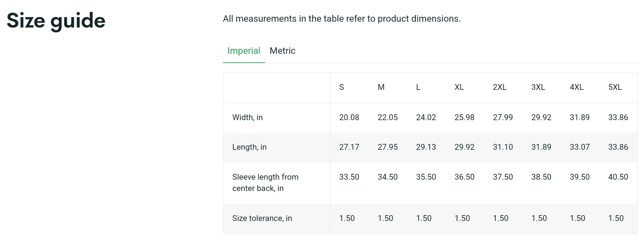Click the 2XL size column header

(500, 87)
